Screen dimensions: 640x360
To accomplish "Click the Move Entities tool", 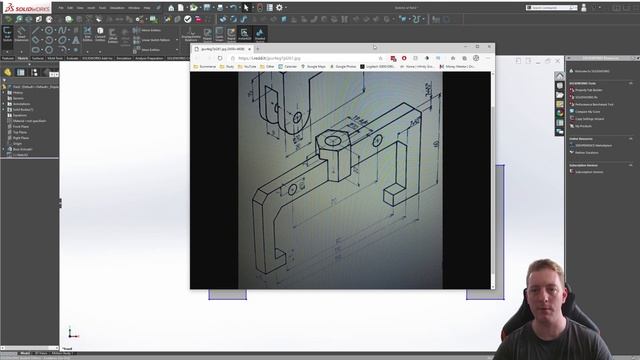I will (147, 50).
